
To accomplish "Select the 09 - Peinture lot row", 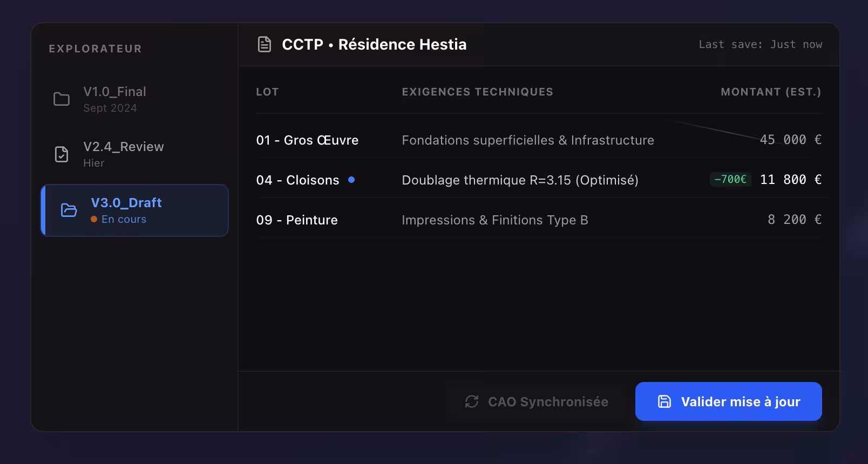I will pyautogui.click(x=539, y=220).
